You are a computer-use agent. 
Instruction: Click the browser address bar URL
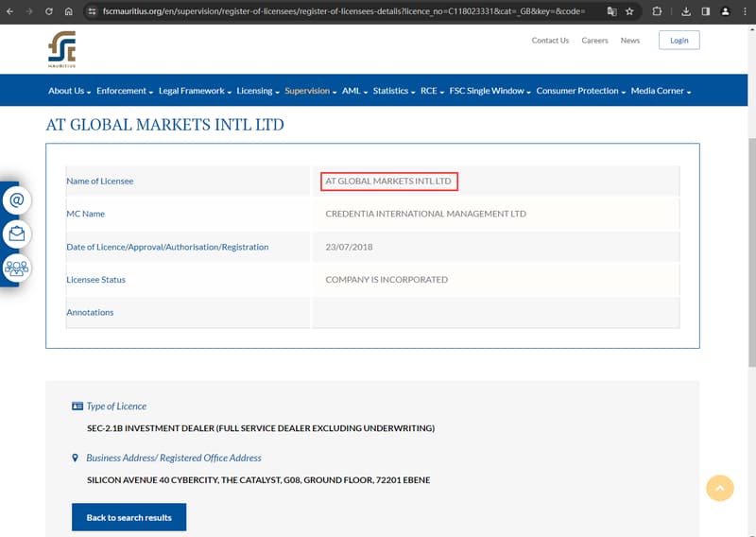tap(343, 11)
